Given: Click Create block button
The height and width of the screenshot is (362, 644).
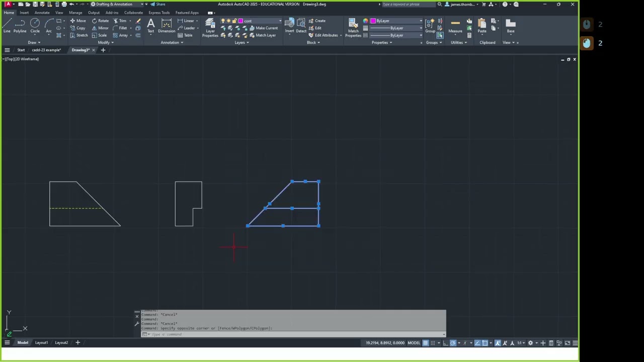Looking at the screenshot, I should click(x=317, y=21).
